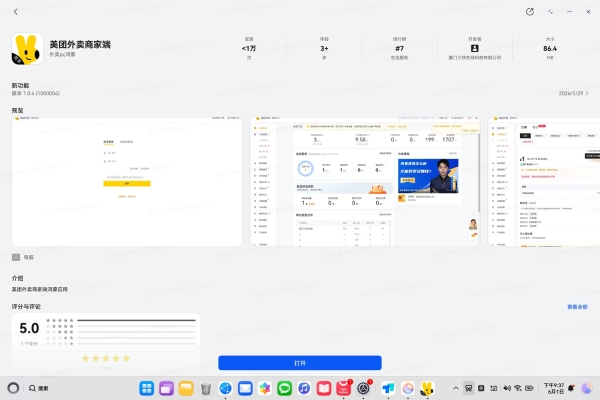Click the five-star rating distribution bar
Viewport: 600px width, 400px height.
[x=136, y=320]
